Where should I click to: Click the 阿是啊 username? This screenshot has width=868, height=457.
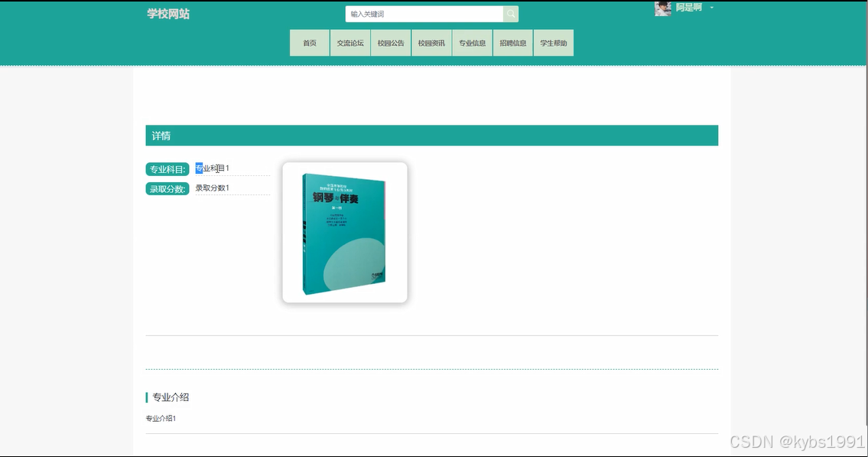coord(688,7)
